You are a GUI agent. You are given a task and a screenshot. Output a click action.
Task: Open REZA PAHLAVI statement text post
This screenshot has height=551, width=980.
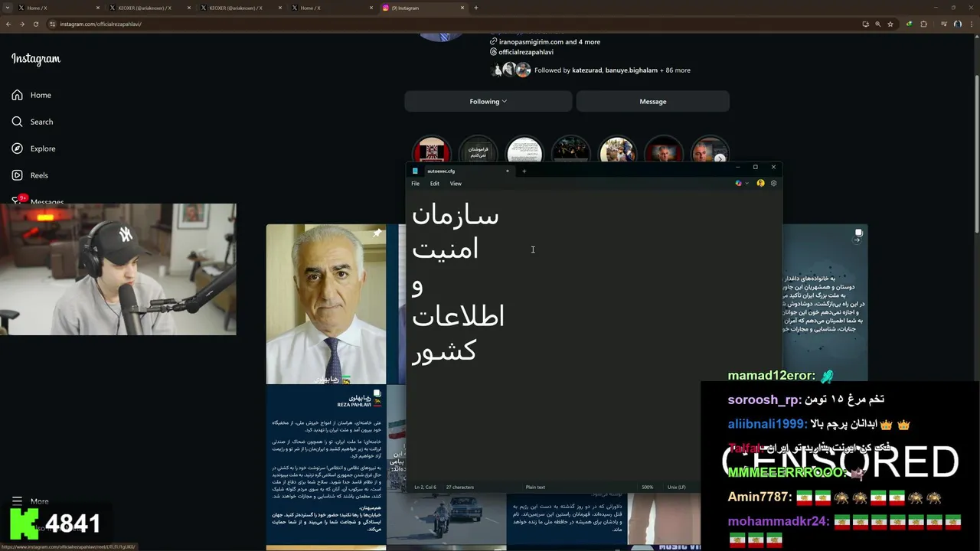pyautogui.click(x=326, y=465)
